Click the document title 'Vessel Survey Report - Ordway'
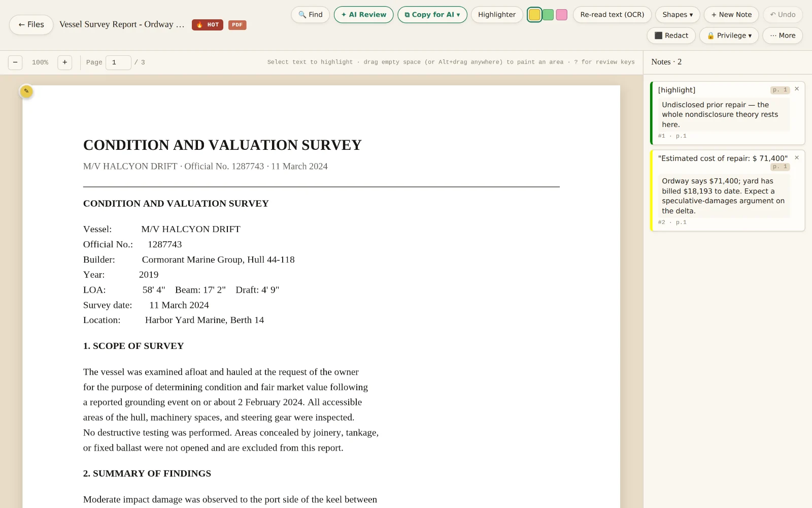This screenshot has width=812, height=508. coord(122,24)
